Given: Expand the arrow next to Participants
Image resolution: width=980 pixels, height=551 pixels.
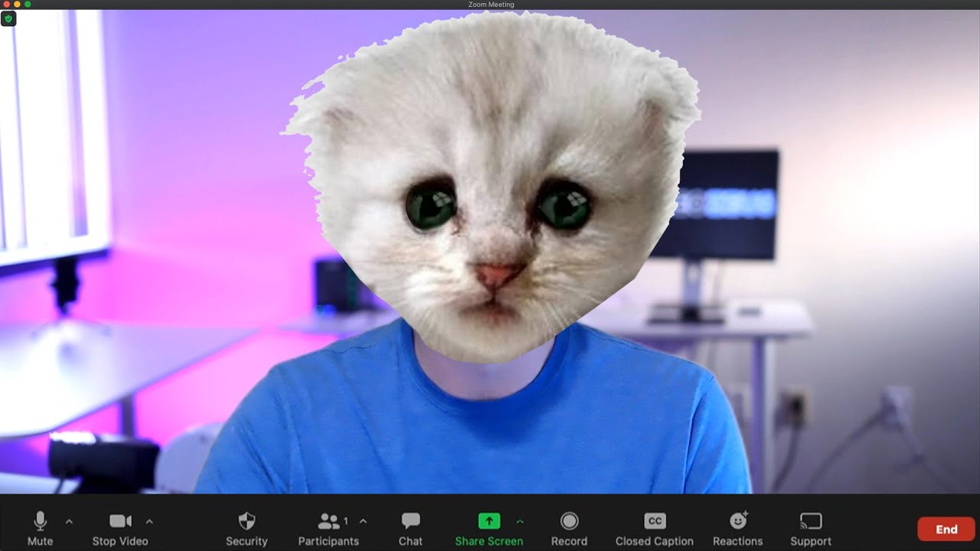Looking at the screenshot, I should [x=363, y=522].
